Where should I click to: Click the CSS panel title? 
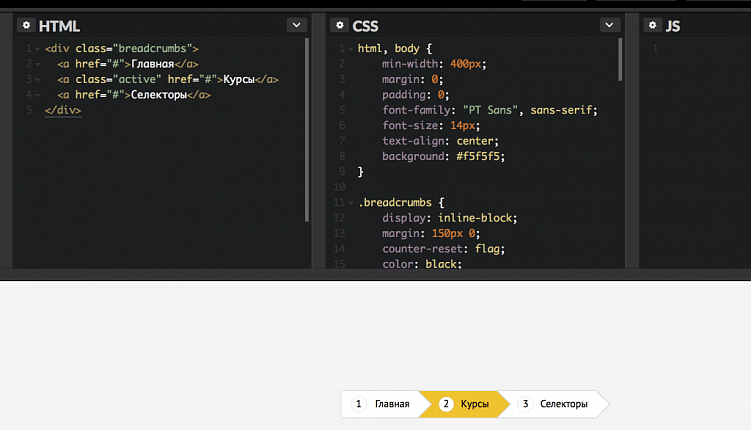click(365, 26)
